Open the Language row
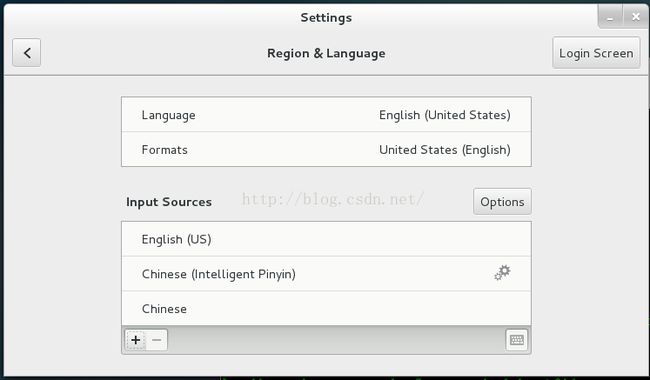The width and height of the screenshot is (650, 380). [x=326, y=115]
